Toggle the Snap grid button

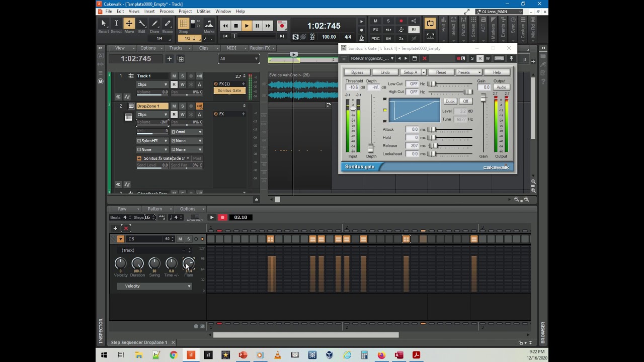click(184, 24)
